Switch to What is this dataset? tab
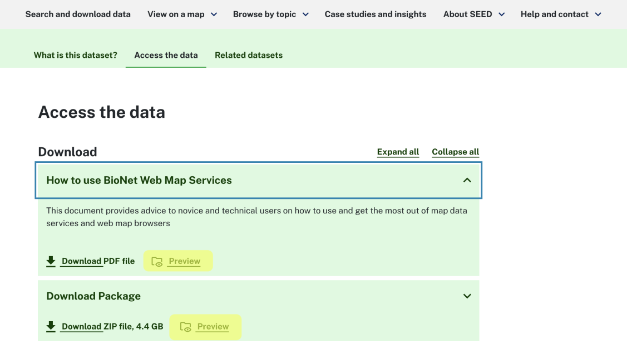Viewport: 627px width, 364px height. (x=76, y=55)
